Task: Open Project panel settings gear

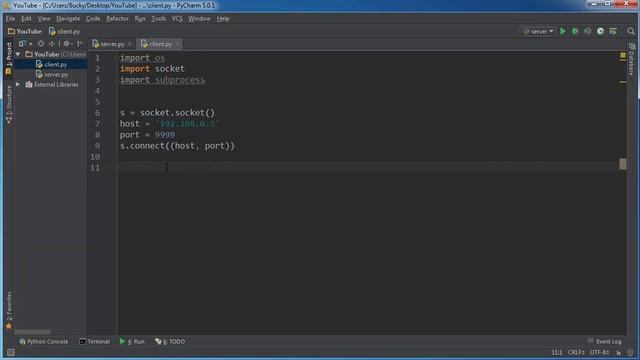Action: [x=67, y=44]
